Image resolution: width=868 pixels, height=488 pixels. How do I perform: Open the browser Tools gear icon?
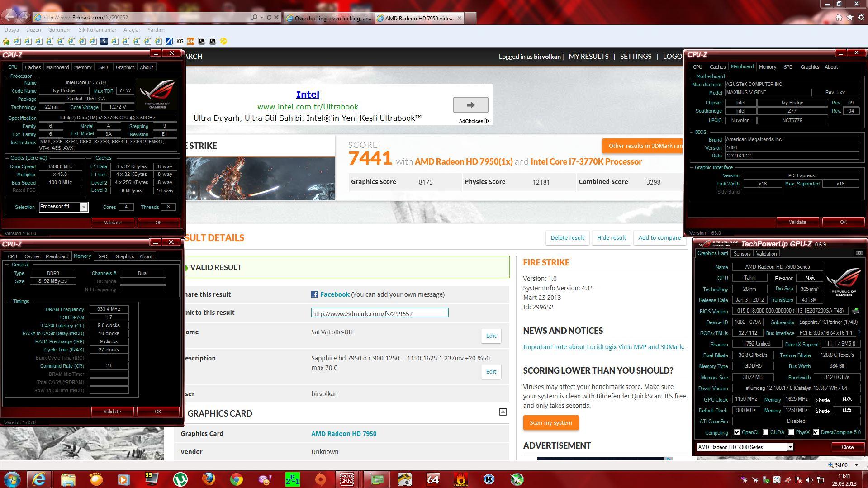[x=861, y=17]
